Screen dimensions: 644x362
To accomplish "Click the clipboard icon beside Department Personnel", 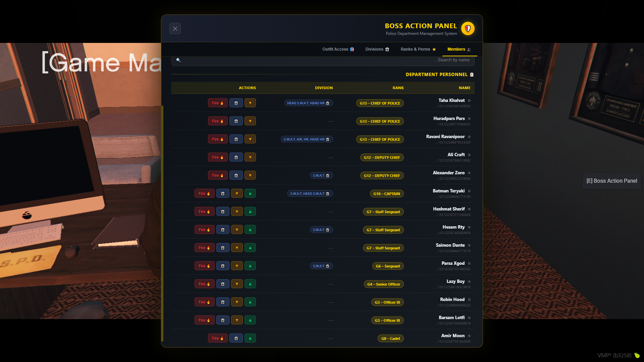I will 472,74.
